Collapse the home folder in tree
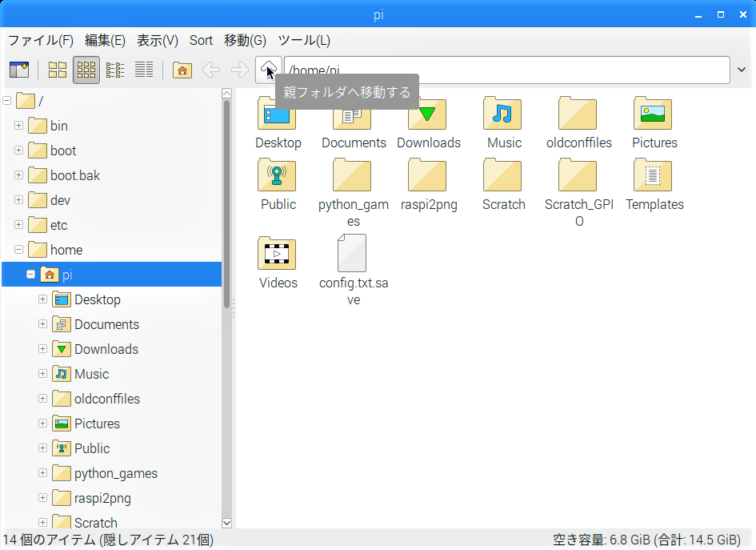 pos(19,250)
